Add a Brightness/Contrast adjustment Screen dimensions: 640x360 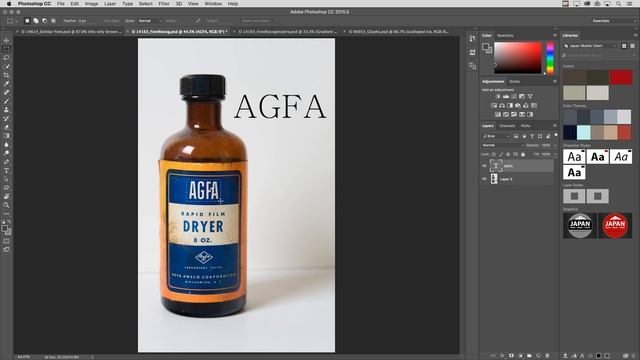[x=498, y=97]
